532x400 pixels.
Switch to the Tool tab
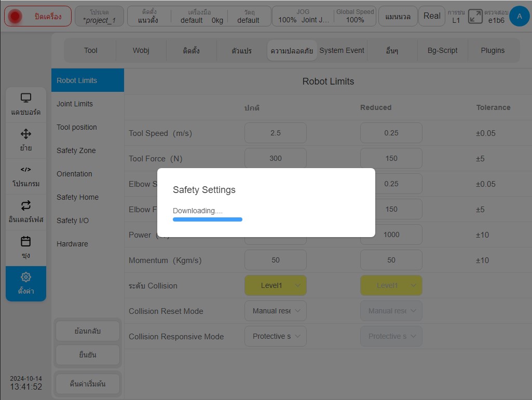91,50
